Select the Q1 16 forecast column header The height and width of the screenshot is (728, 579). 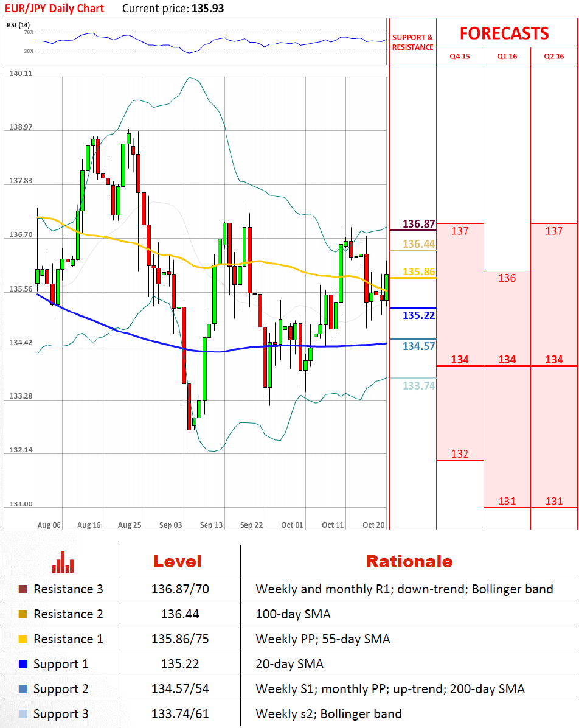(507, 56)
